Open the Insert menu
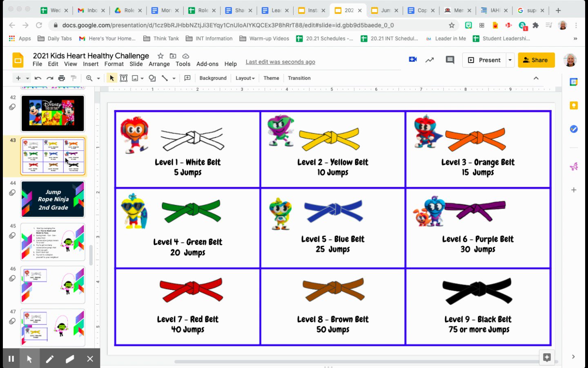Image resolution: width=588 pixels, height=368 pixels. [91, 64]
